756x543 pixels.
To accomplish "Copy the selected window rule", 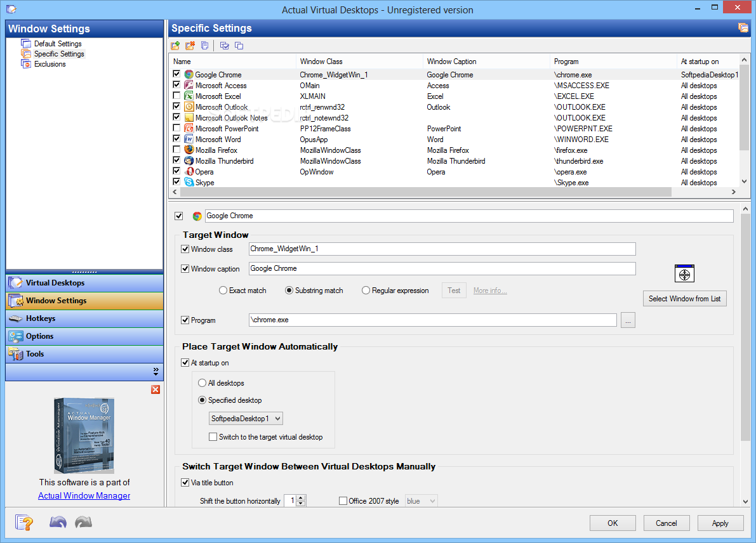I will tap(205, 46).
